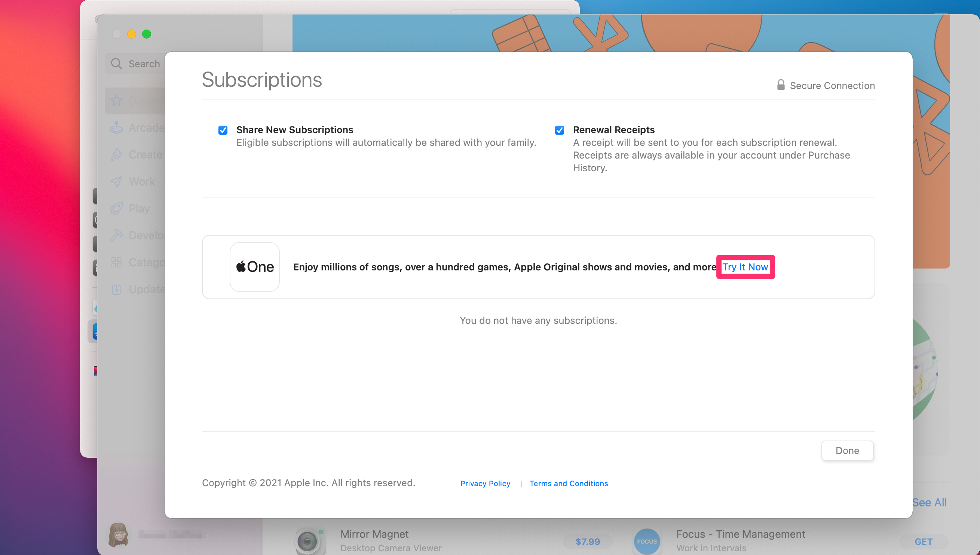Click the copyright notice text
Image resolution: width=980 pixels, height=555 pixels.
pos(308,483)
